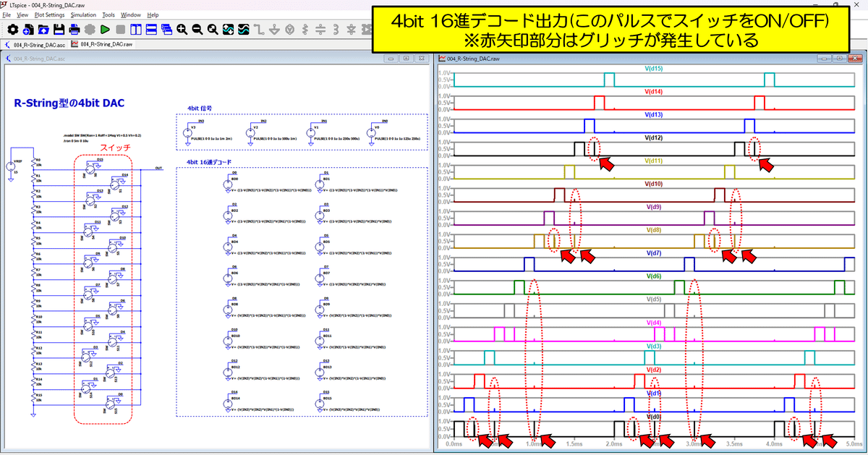This screenshot has height=455, width=868.
Task: Save plot settings via the cyan plot icon
Action: 242,29
